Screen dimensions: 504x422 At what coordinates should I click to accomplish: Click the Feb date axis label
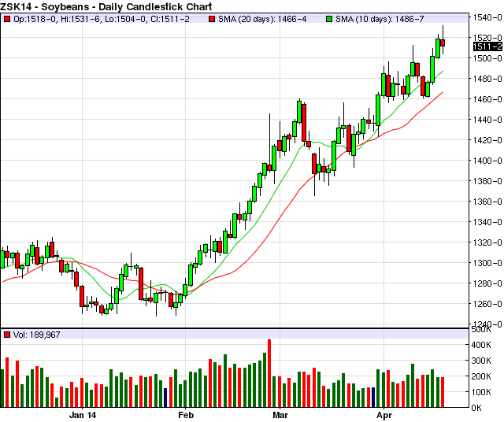click(186, 415)
